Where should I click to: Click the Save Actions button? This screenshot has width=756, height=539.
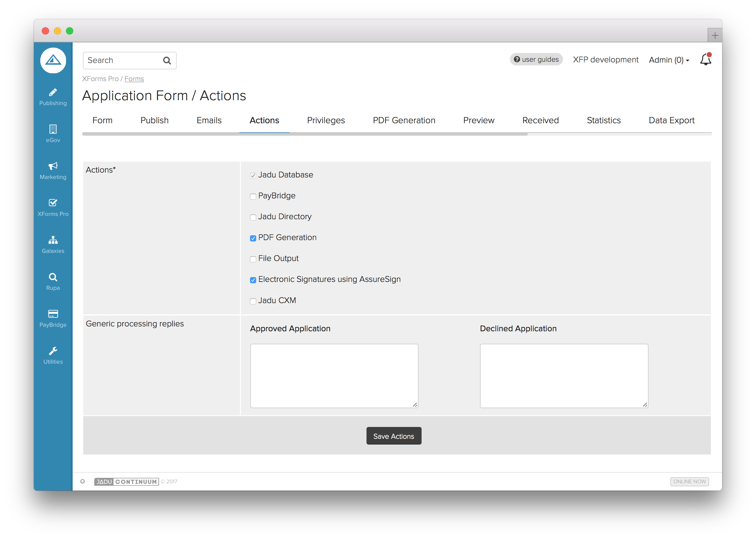(x=393, y=436)
